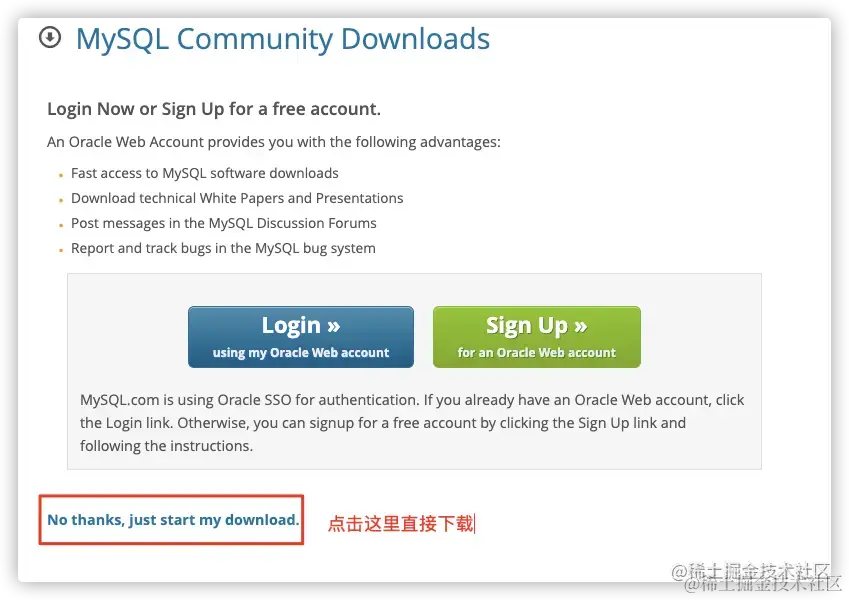
Task: Click the orange bullet before 'Report and track'
Action: coord(61,250)
